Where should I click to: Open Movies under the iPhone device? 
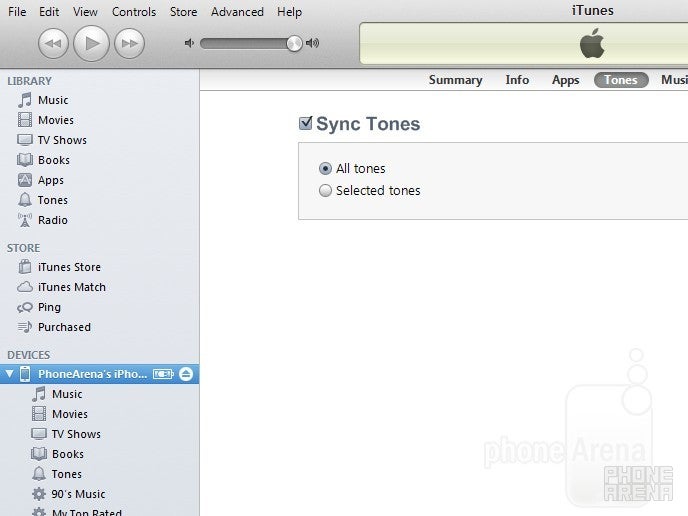tap(60, 414)
